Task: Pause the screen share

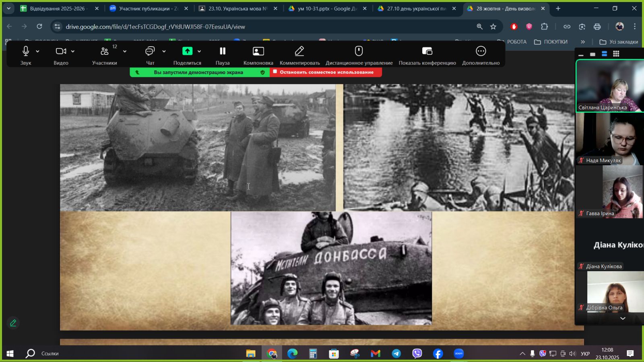Action: [x=222, y=51]
